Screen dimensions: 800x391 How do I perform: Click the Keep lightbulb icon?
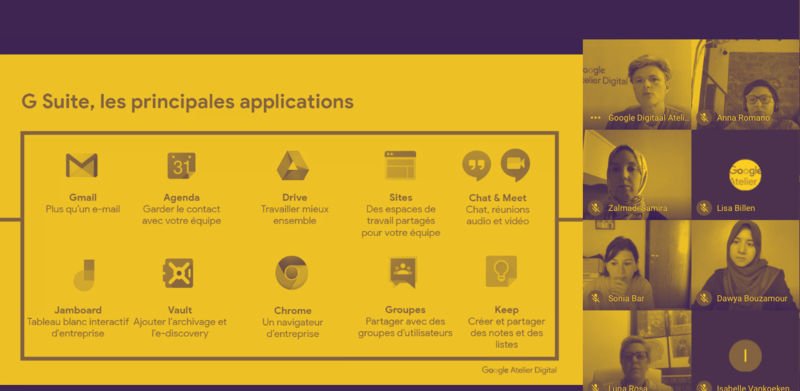click(501, 271)
